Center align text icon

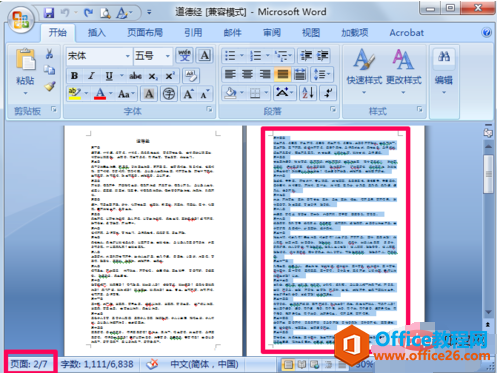pyautogui.click(x=247, y=74)
